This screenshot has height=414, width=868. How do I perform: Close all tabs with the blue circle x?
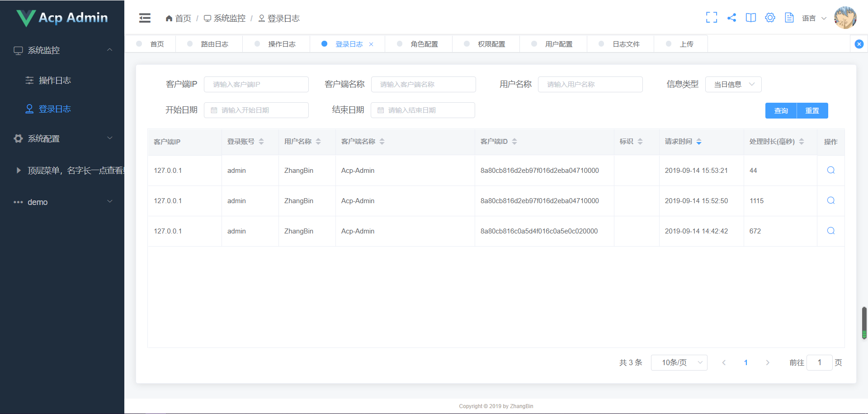point(859,44)
